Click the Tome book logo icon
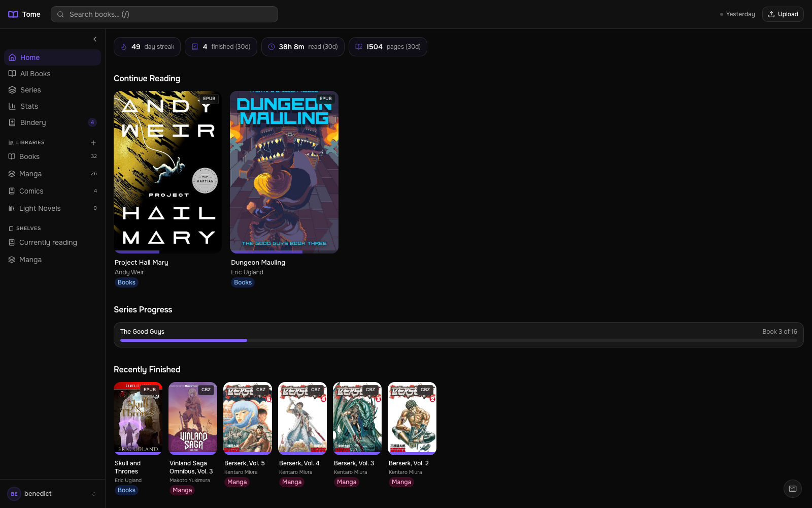The width and height of the screenshot is (812, 508). pyautogui.click(x=13, y=14)
